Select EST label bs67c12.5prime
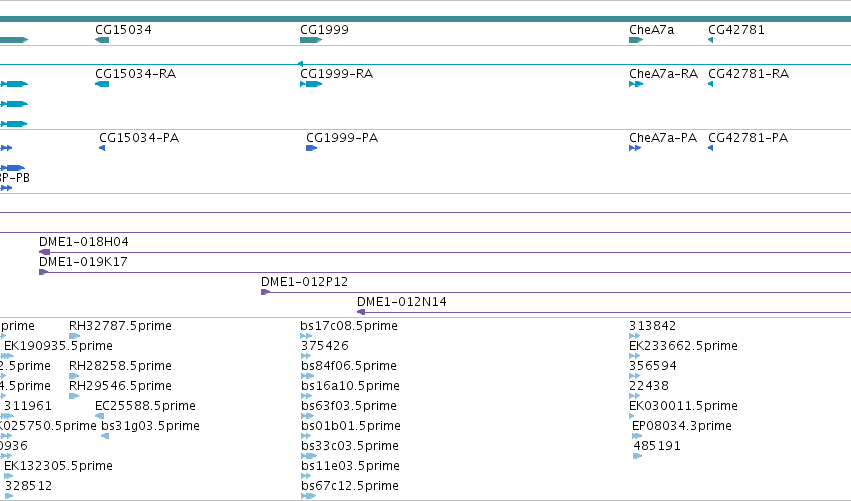This screenshot has width=851, height=501. click(350, 486)
